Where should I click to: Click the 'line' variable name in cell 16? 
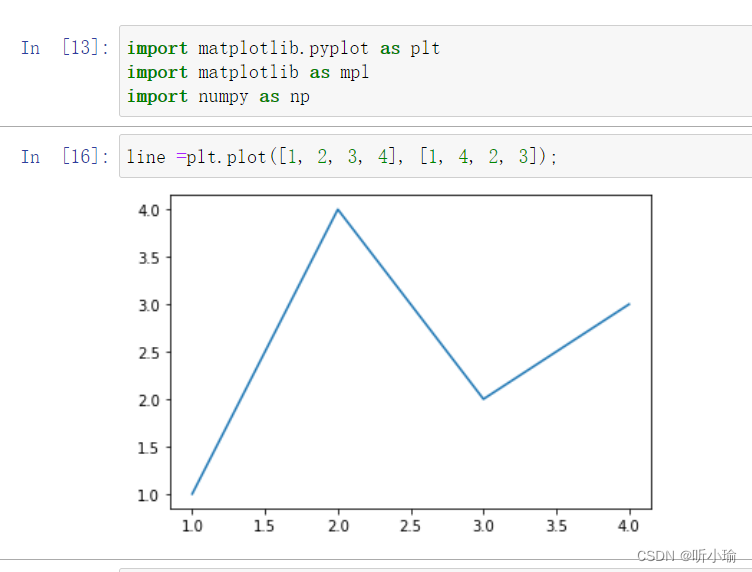(145, 156)
